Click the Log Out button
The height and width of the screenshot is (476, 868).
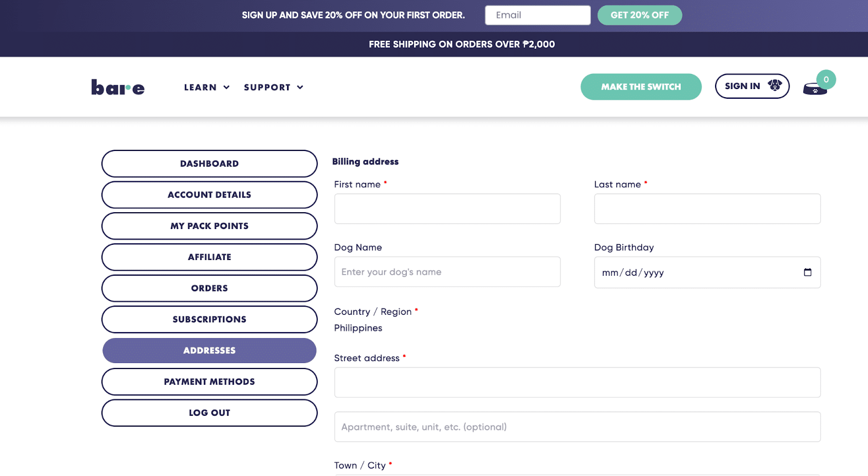[x=209, y=413]
